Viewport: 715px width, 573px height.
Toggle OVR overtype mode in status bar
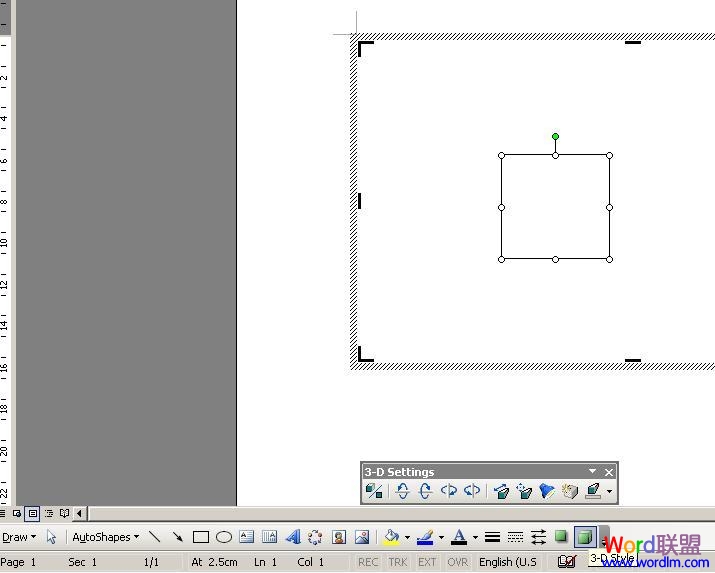point(457,562)
